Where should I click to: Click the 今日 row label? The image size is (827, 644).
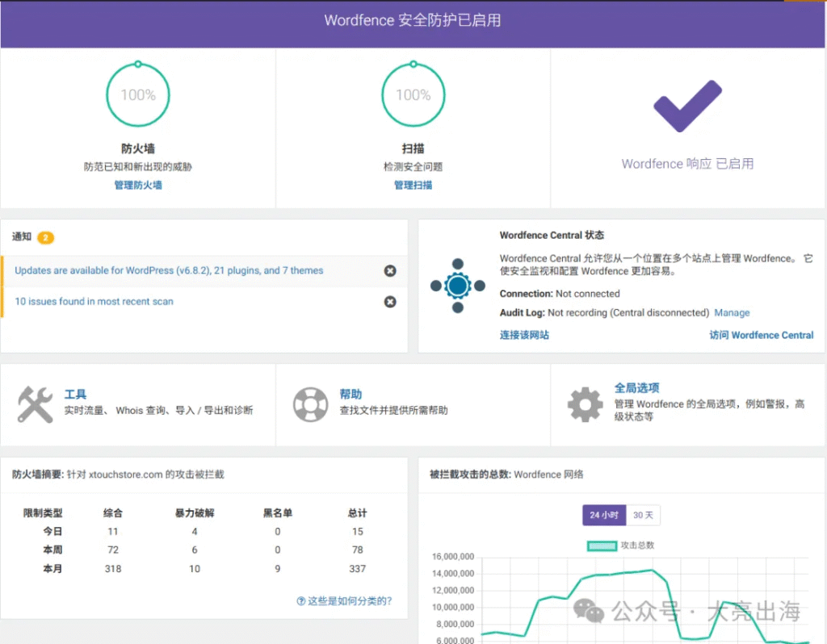tap(52, 531)
